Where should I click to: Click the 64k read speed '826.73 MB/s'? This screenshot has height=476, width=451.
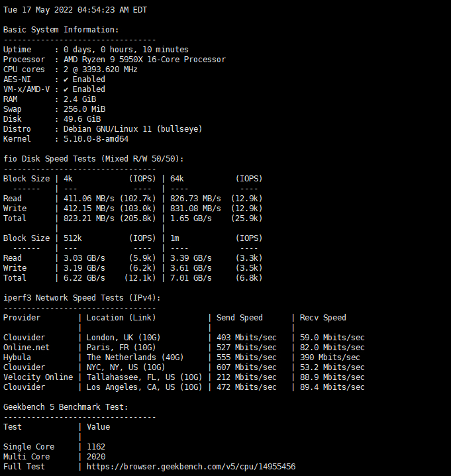(195, 199)
